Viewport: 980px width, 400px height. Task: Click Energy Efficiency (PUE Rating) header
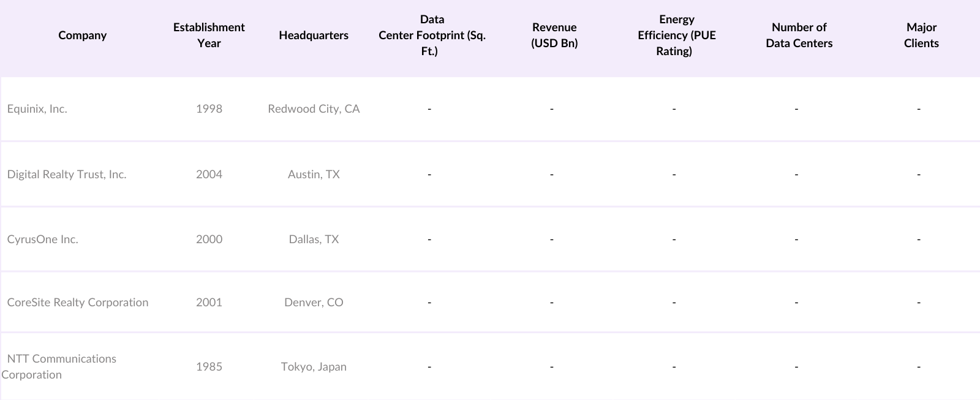click(676, 36)
